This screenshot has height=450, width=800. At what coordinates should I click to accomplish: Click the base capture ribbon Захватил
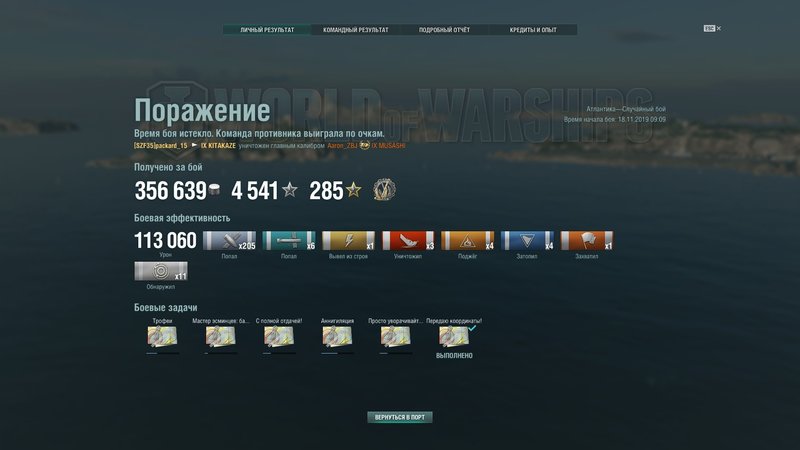point(587,240)
